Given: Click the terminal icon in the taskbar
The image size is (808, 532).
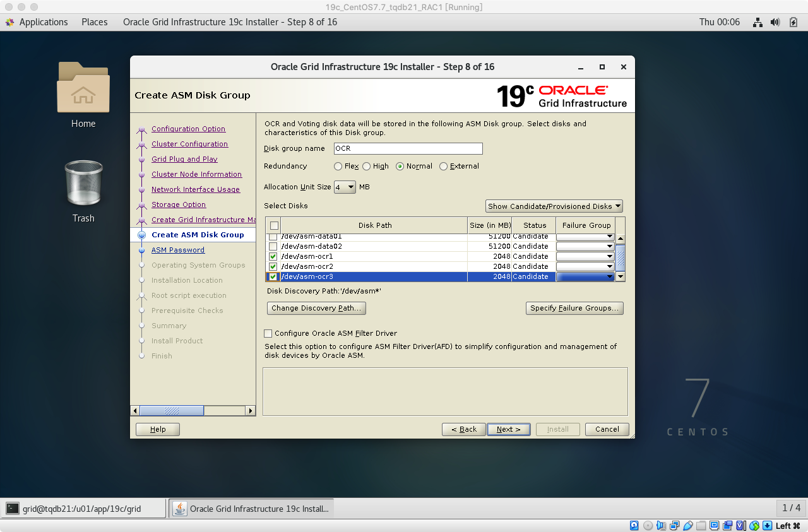Looking at the screenshot, I should click(x=12, y=509).
